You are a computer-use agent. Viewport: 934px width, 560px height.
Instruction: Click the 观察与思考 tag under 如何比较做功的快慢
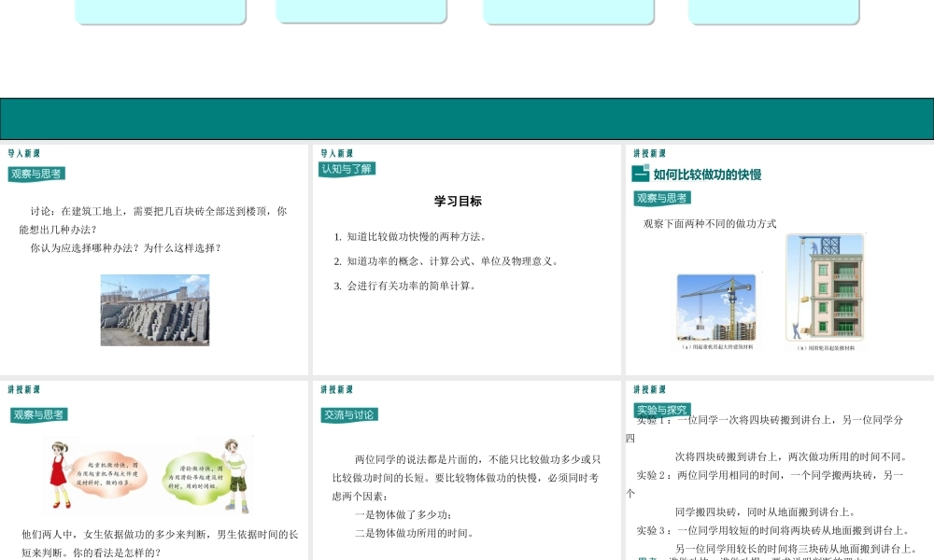[662, 198]
